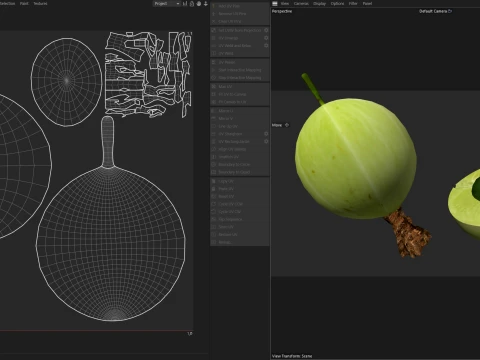Image resolution: width=480 pixels, height=360 pixels.
Task: Open the viewport View menu
Action: tap(285, 3)
